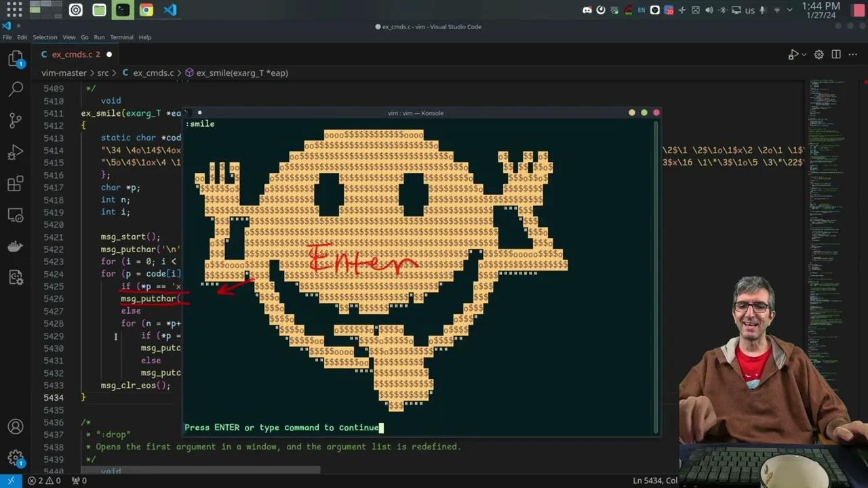Toggle microphone mute in system tray
The width and height of the screenshot is (868, 488).
tap(763, 10)
